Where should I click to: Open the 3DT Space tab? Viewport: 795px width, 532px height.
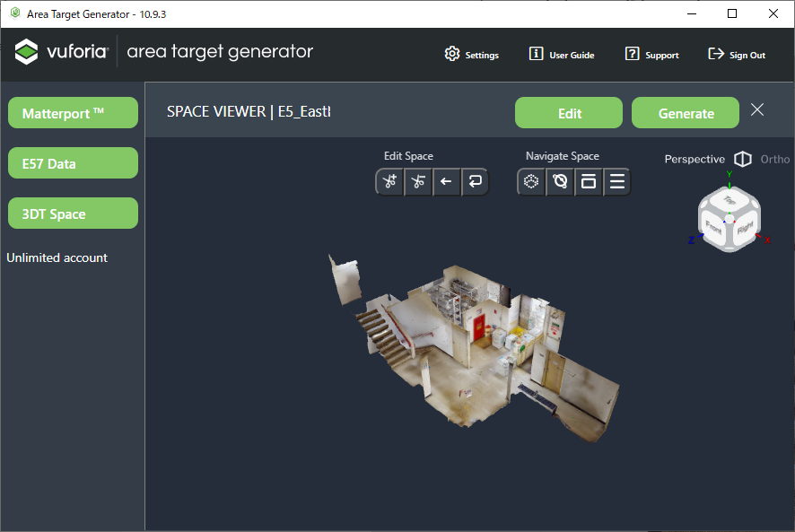[x=73, y=214]
